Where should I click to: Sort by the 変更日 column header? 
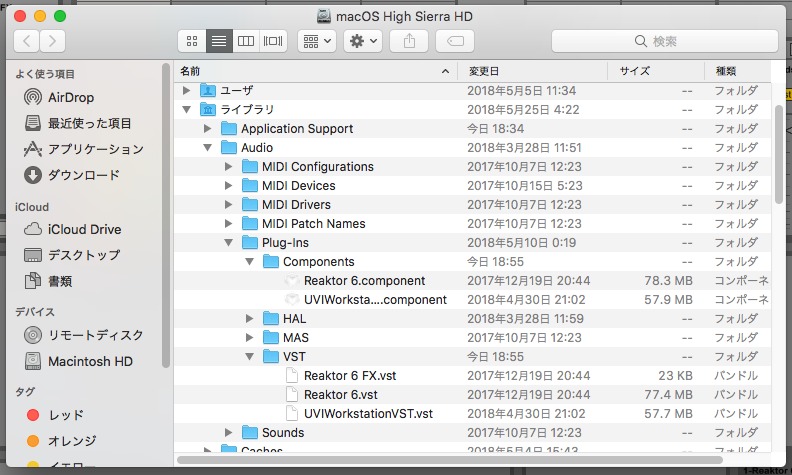click(x=532, y=71)
